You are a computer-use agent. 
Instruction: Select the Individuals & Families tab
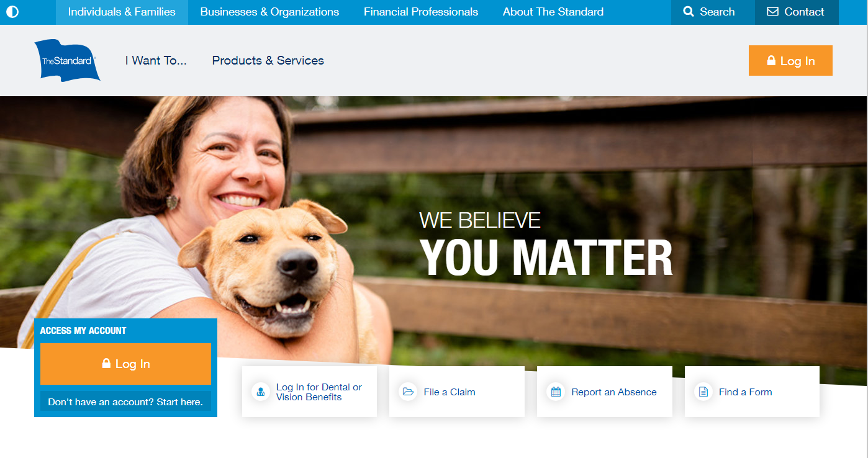pyautogui.click(x=122, y=12)
